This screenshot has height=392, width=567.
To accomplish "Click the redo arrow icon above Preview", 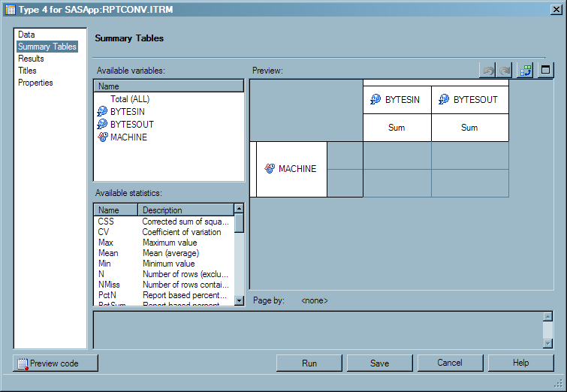I will coord(505,70).
